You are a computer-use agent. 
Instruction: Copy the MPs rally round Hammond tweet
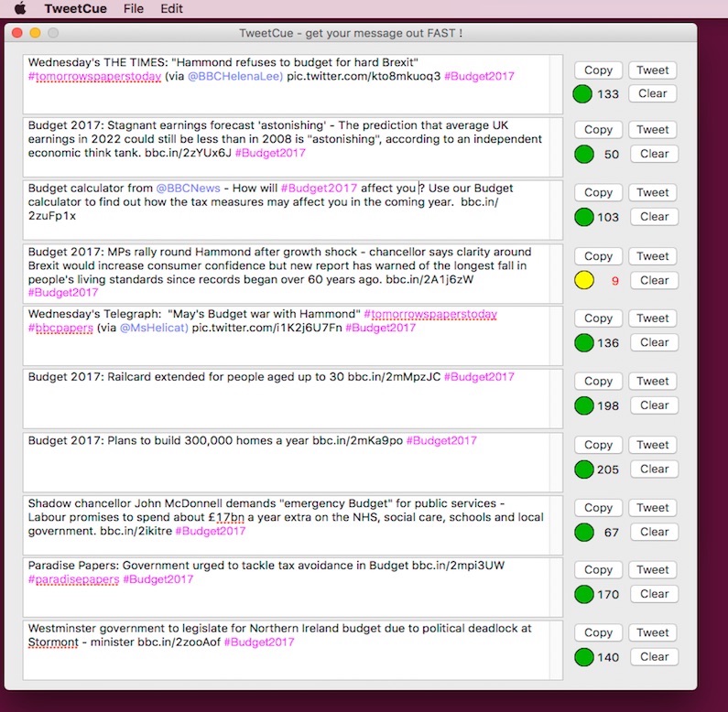pos(598,256)
